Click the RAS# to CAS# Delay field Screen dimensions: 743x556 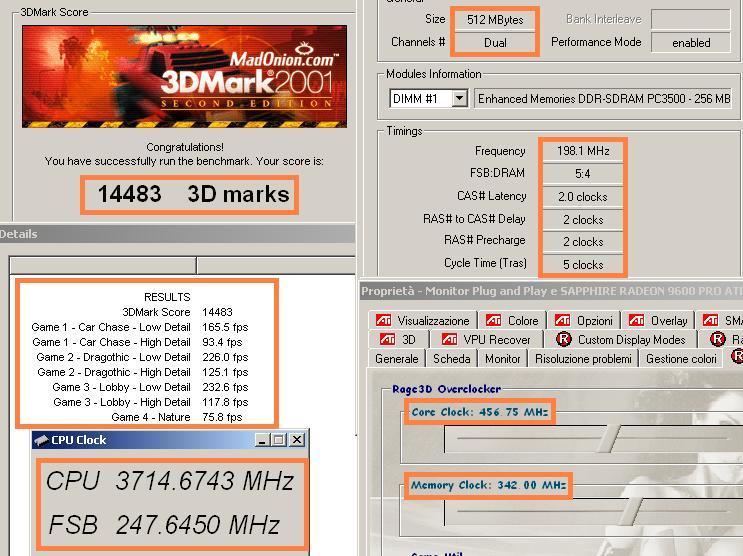pos(583,219)
